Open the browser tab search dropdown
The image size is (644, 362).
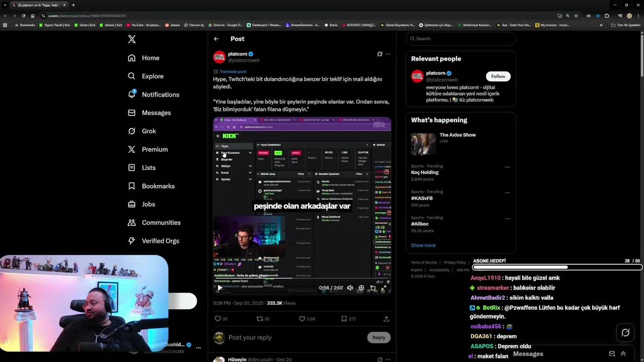(5, 5)
